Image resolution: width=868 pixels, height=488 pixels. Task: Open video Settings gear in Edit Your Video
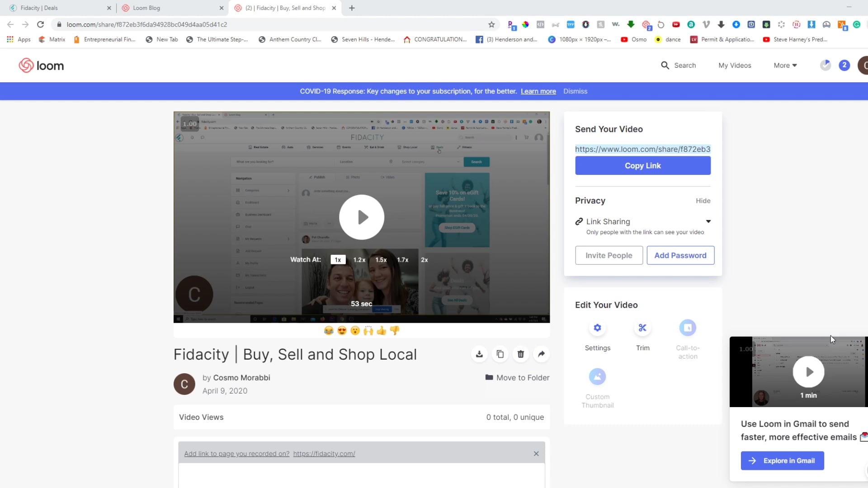(x=597, y=328)
